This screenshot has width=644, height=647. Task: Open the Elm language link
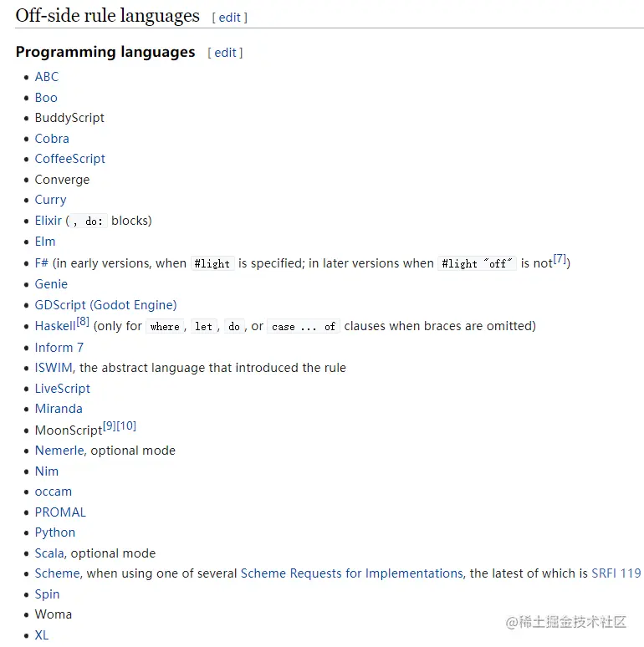pos(45,242)
